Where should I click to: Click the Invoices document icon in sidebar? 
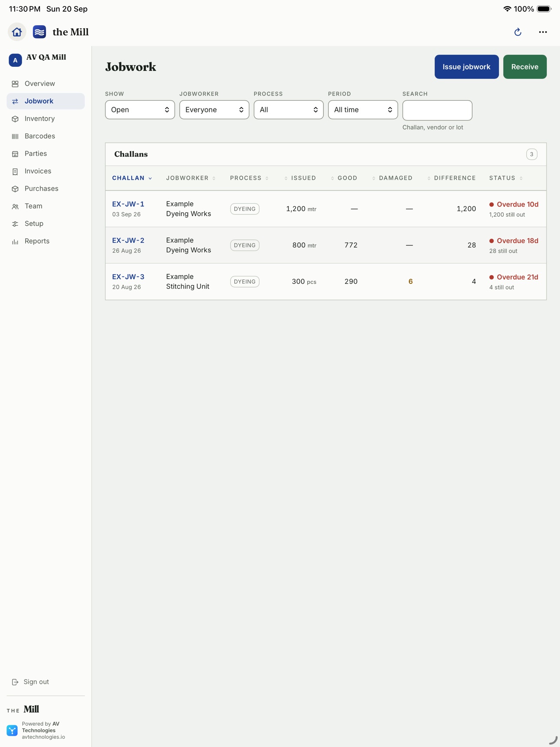point(15,171)
